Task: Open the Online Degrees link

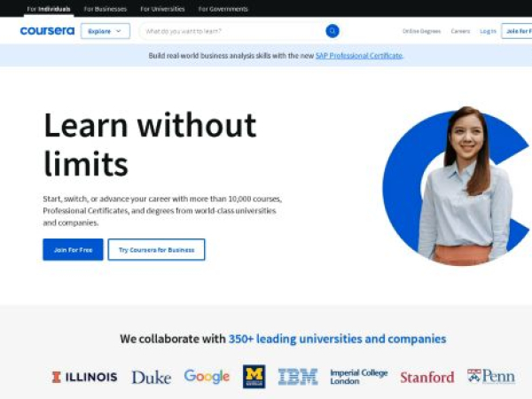Action: tap(421, 31)
